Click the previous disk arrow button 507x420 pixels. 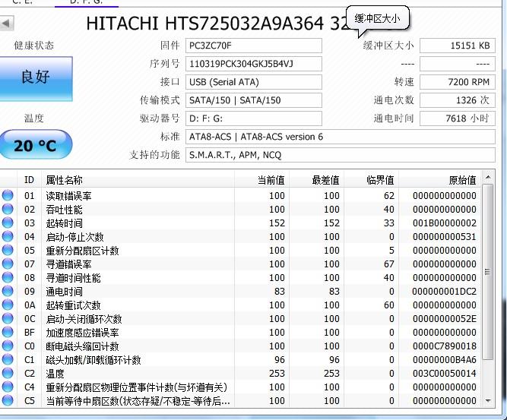click(6, 23)
